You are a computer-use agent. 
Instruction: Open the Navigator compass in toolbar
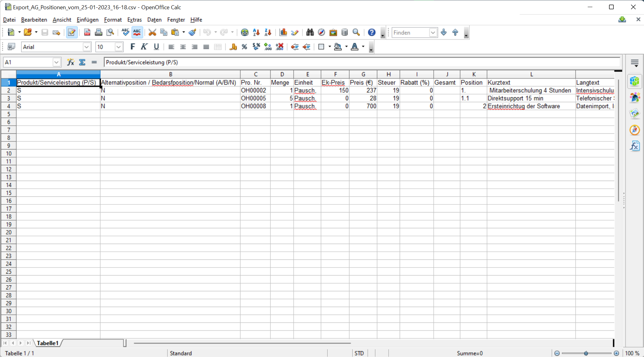(322, 32)
